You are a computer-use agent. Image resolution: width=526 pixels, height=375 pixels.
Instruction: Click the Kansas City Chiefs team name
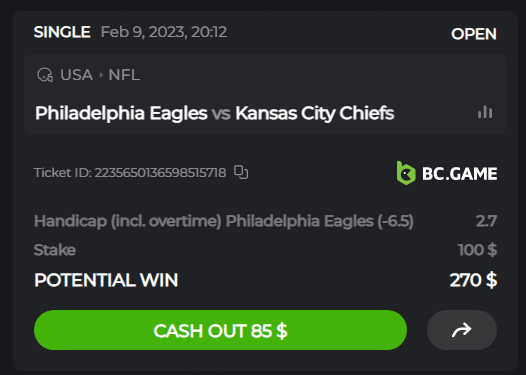click(315, 113)
